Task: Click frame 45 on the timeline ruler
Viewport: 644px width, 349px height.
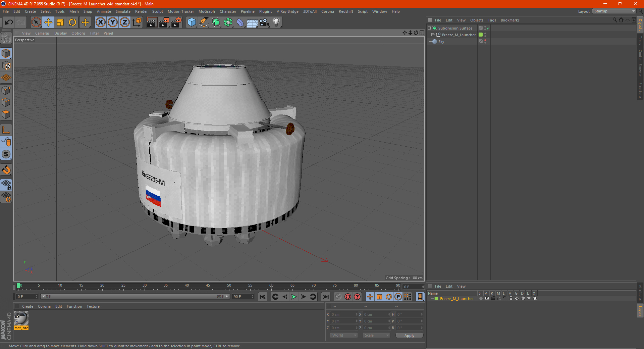Action: click(208, 286)
